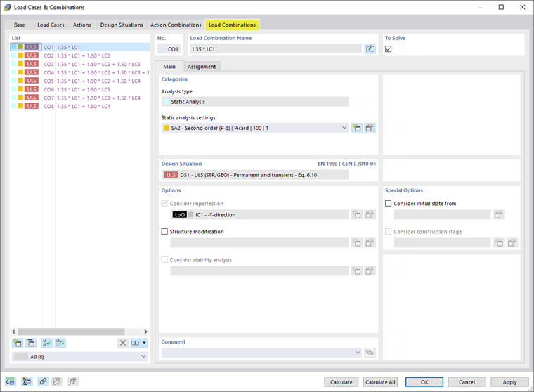Enable Structure modification checkbox
This screenshot has width=534, height=392.
164,232
